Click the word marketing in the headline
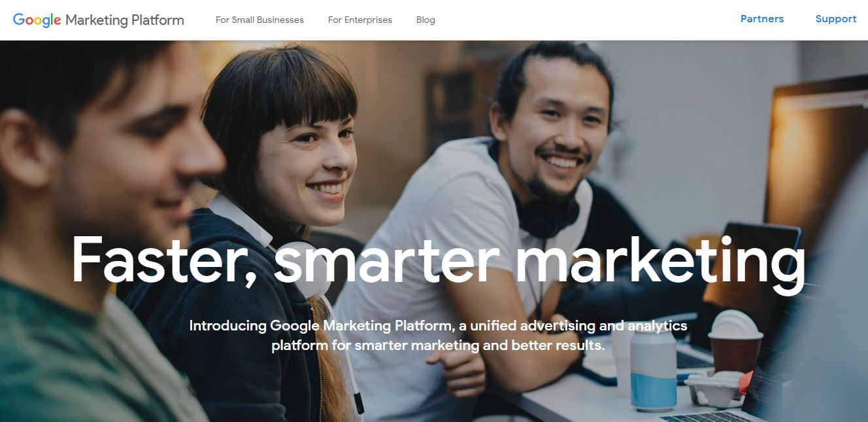The height and width of the screenshot is (422, 868). point(661,263)
